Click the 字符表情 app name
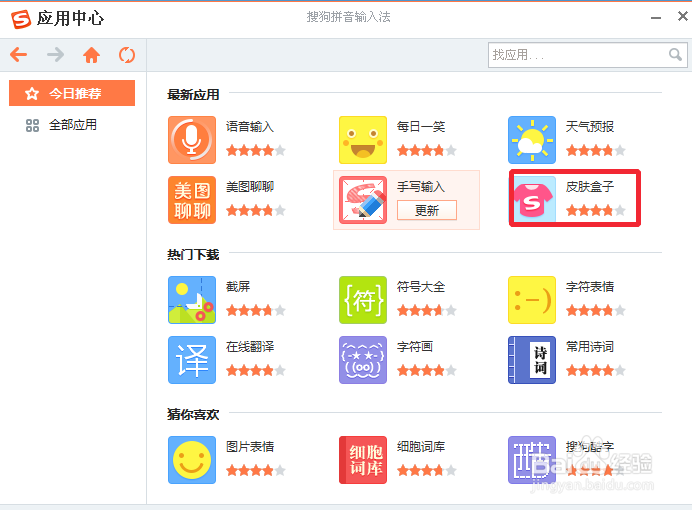 590,287
